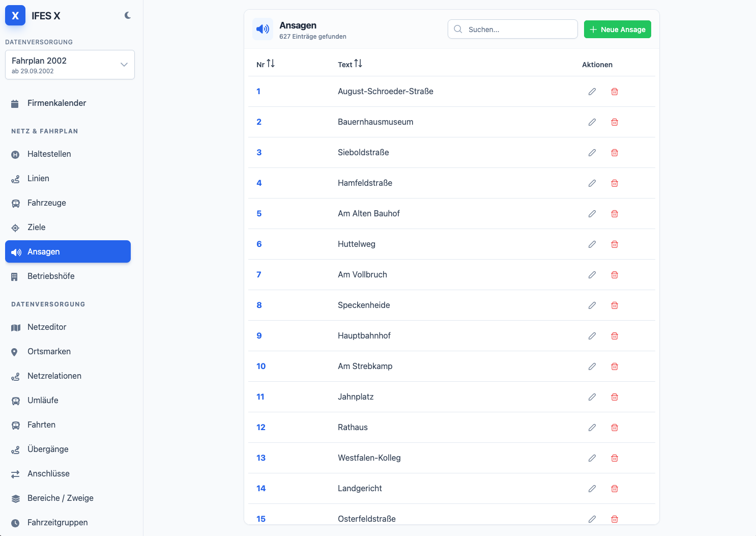Click into the Suchen search field

pyautogui.click(x=513, y=29)
